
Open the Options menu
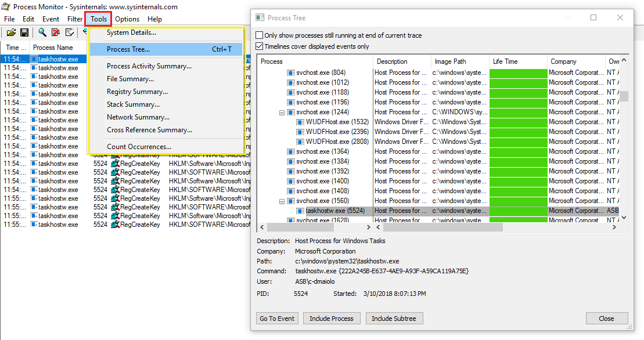tap(127, 19)
